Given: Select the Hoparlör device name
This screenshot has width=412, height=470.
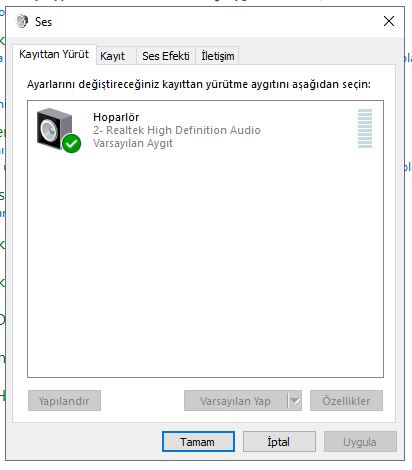Looking at the screenshot, I should [x=116, y=117].
